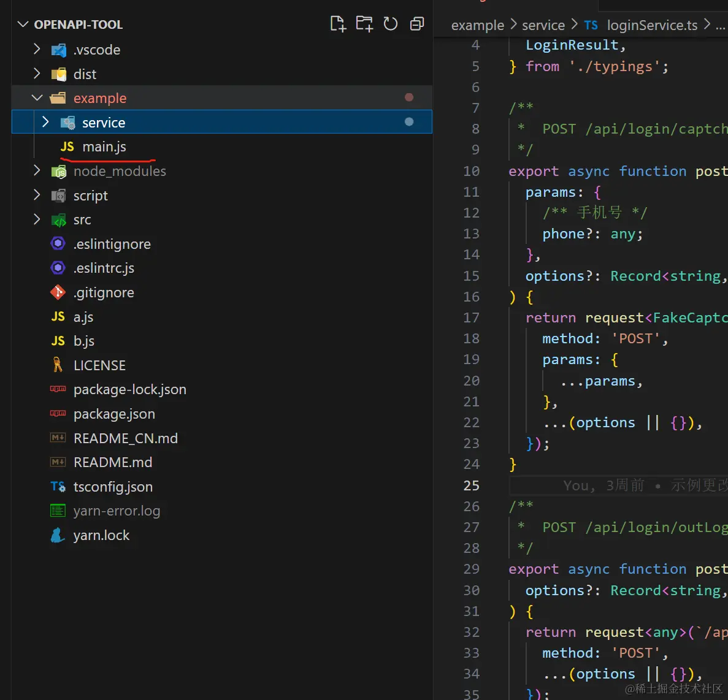This screenshot has width=728, height=700.
Task: Click loginService.ts in the breadcrumb
Action: 651,25
